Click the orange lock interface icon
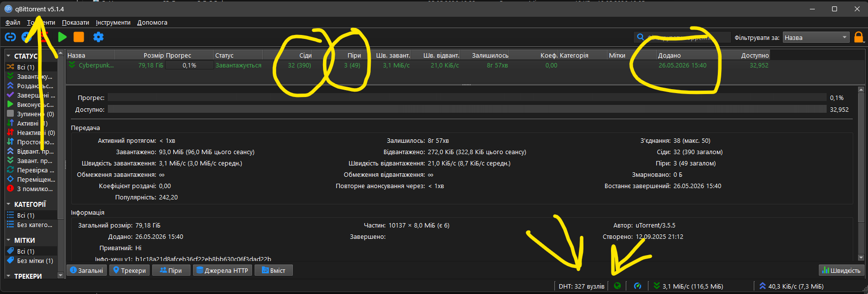The image size is (868, 294). click(x=859, y=37)
